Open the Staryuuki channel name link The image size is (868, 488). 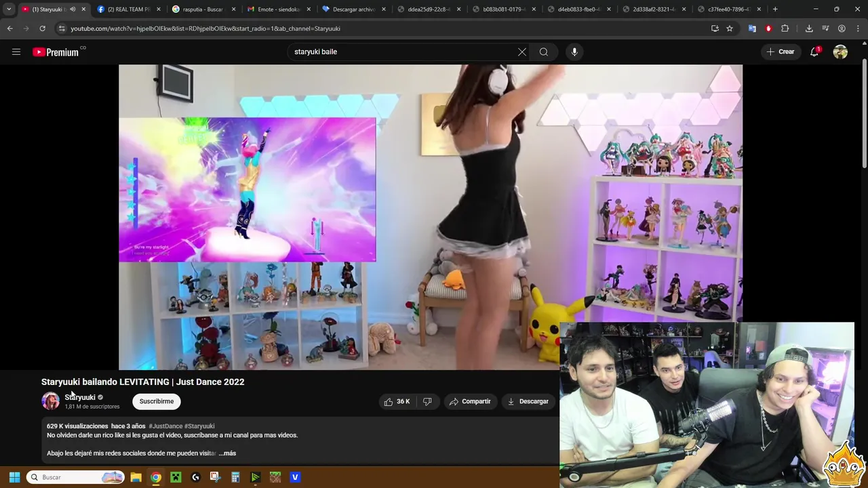pos(80,397)
